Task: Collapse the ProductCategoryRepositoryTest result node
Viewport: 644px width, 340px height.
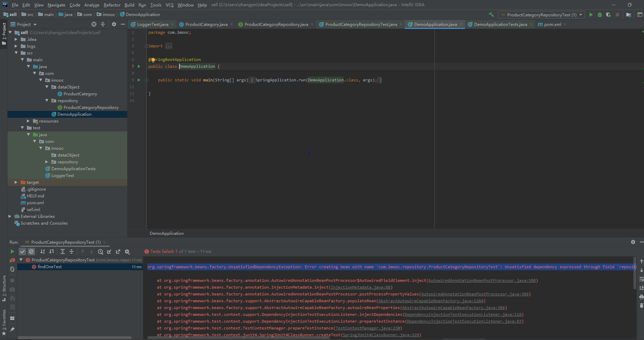Action: coord(21,260)
